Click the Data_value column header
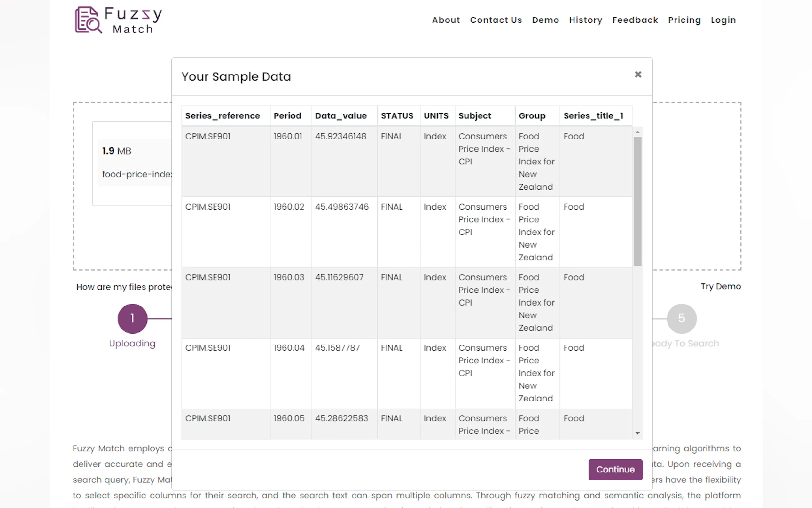 (341, 116)
